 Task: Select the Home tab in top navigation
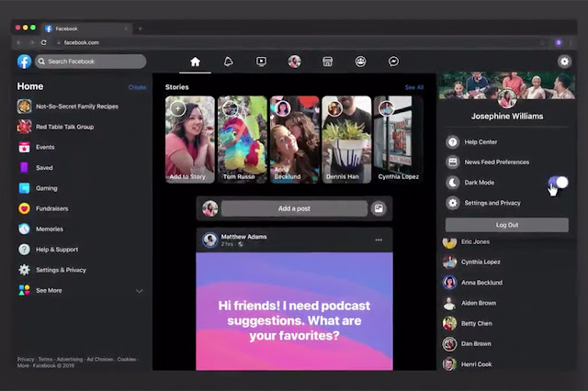coord(195,61)
